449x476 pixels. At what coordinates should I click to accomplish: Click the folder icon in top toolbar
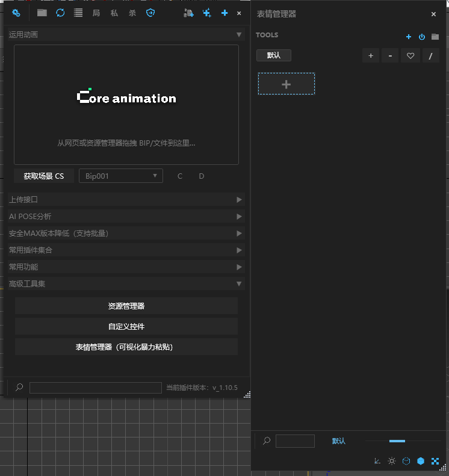pyautogui.click(x=42, y=13)
